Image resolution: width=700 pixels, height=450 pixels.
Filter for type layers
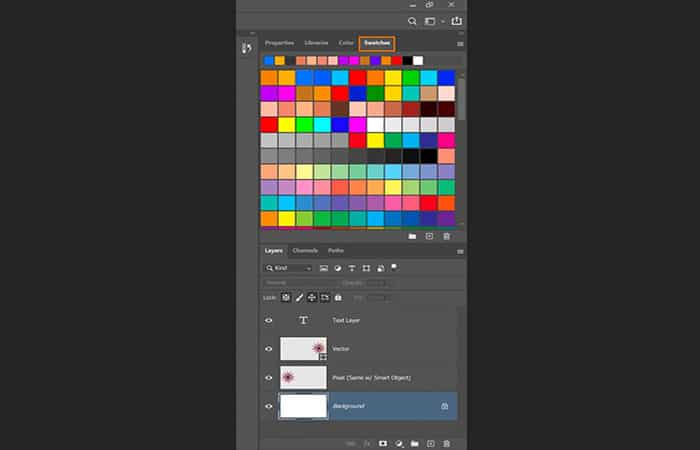(x=352, y=268)
